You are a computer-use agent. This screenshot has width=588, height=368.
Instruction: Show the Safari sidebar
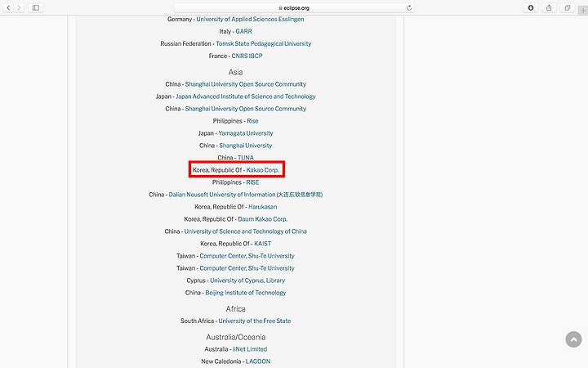[x=36, y=7]
